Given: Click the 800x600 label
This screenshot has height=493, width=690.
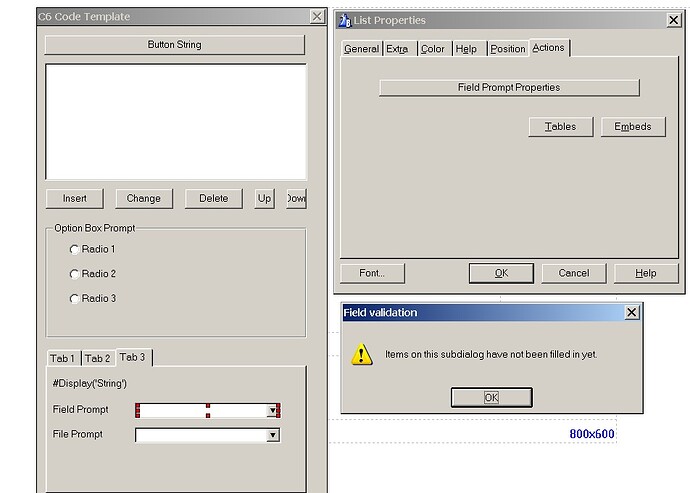Looking at the screenshot, I should point(592,434).
